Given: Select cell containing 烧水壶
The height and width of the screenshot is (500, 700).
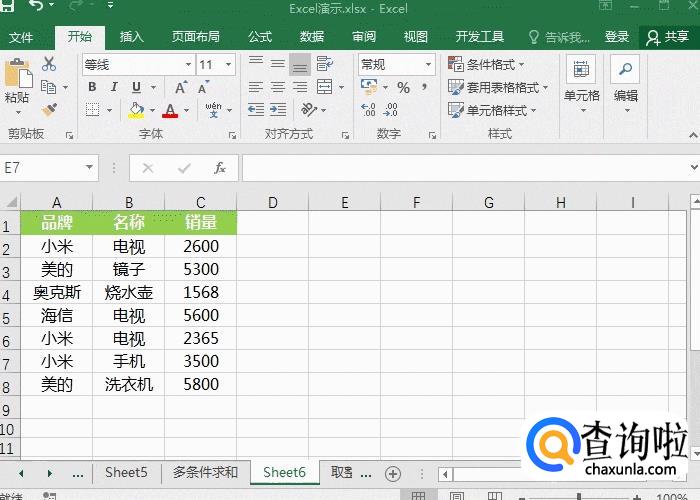Looking at the screenshot, I should 129,292.
